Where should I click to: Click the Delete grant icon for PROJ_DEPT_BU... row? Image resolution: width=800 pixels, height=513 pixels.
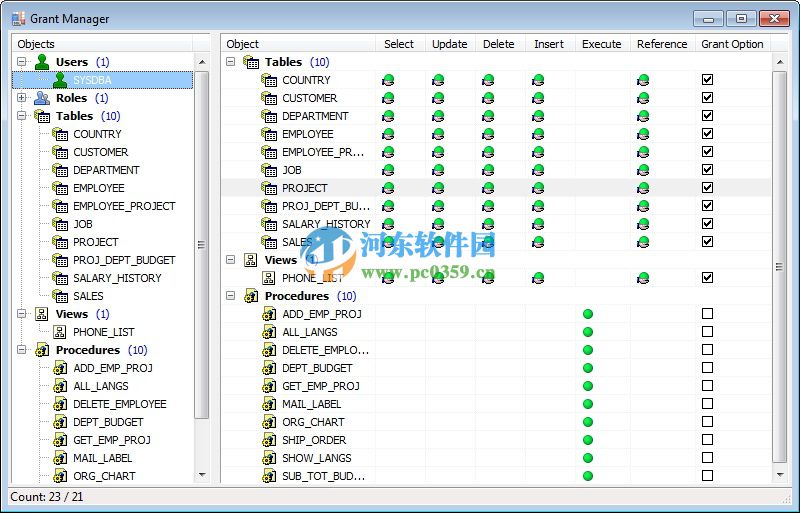tap(488, 206)
